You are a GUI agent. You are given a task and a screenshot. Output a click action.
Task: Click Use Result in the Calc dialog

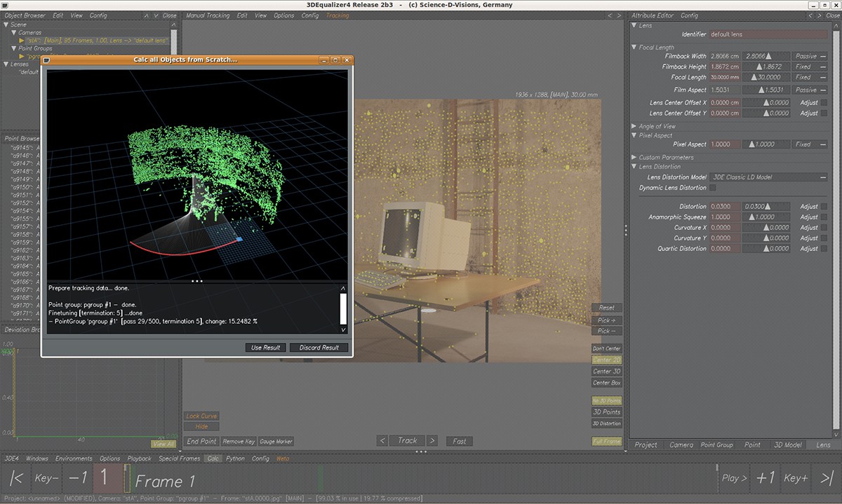tap(266, 348)
